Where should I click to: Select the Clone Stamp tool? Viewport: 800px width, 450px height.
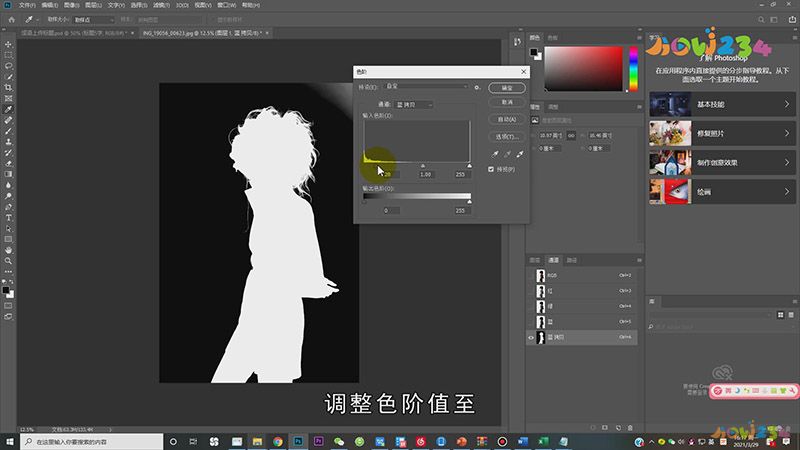[8, 142]
